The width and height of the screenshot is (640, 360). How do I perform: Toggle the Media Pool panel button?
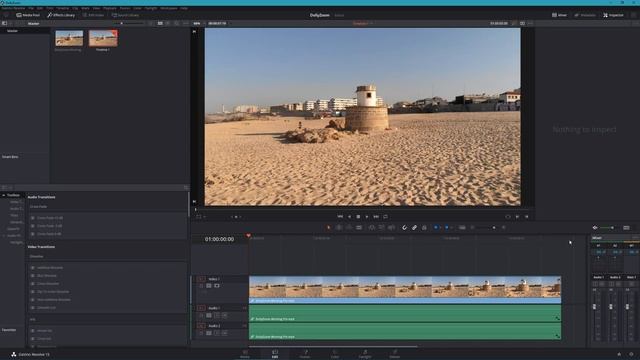(28, 15)
